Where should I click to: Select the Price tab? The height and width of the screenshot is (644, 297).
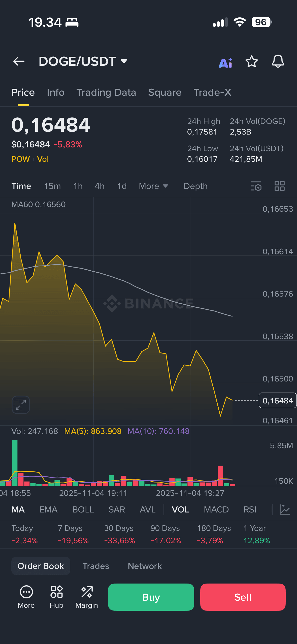23,92
